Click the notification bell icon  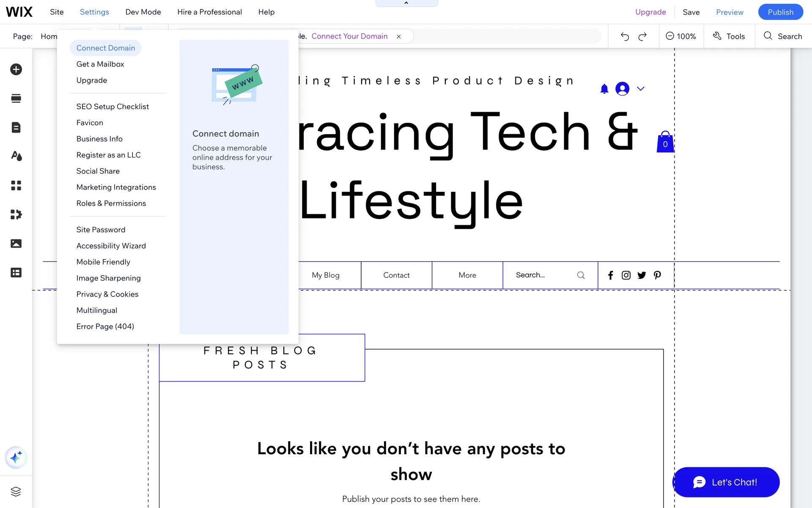(604, 89)
